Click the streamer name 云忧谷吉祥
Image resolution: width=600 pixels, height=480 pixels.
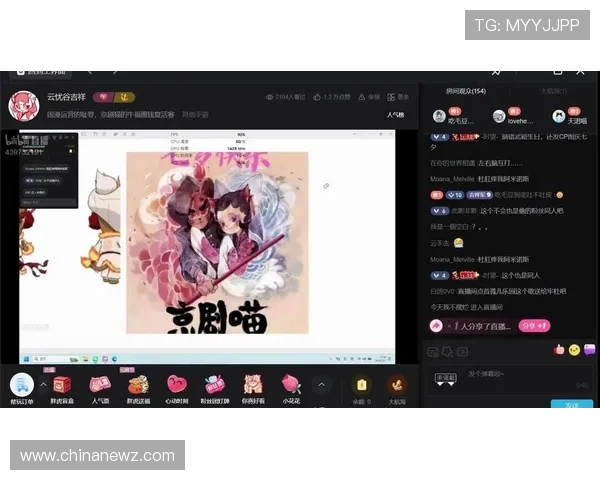tap(66, 97)
